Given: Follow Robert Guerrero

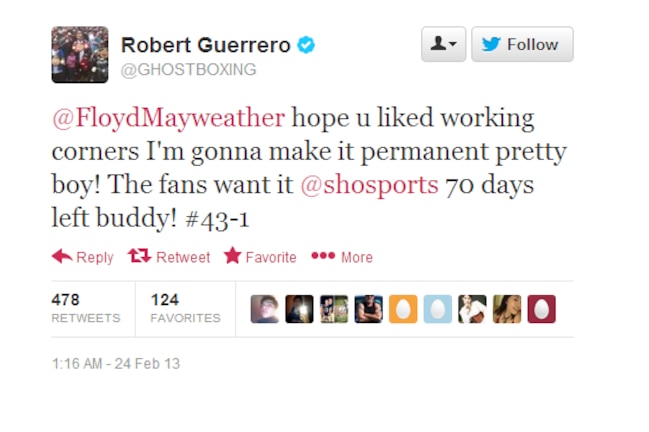Looking at the screenshot, I should [522, 44].
